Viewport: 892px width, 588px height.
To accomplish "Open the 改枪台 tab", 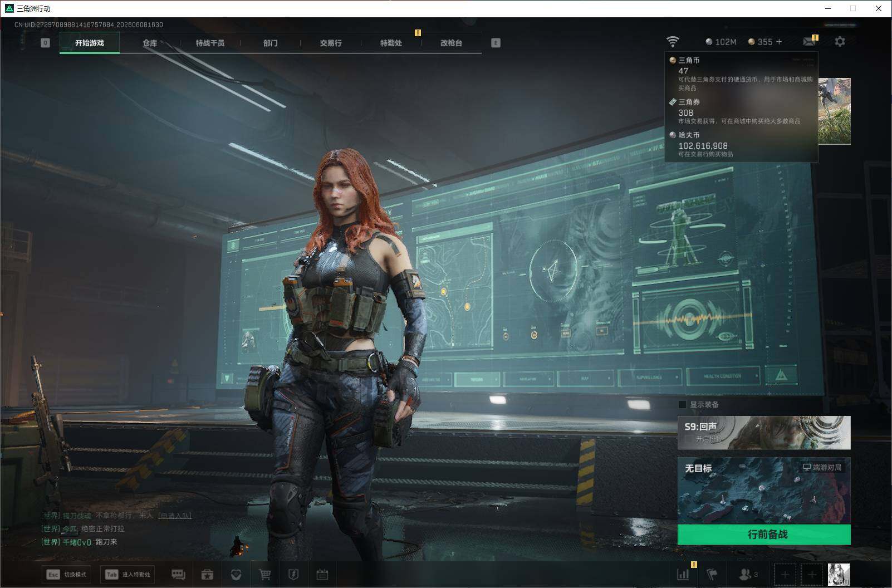I will click(x=451, y=43).
